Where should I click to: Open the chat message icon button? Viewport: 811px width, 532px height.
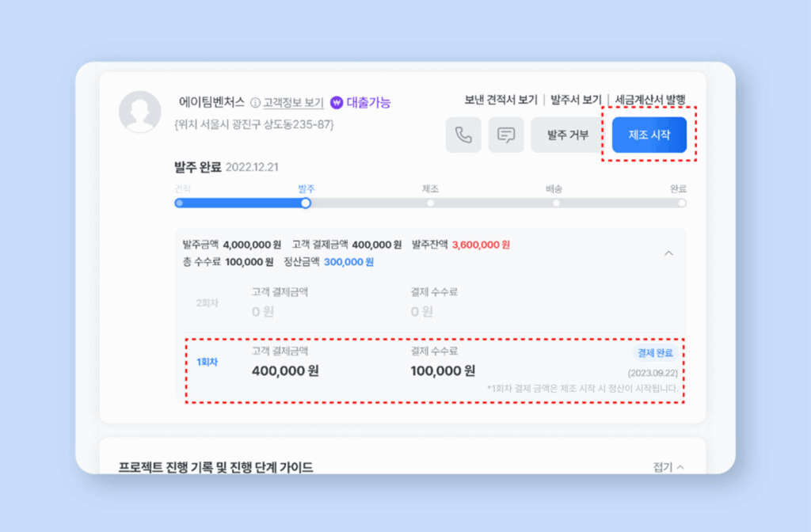(506, 135)
